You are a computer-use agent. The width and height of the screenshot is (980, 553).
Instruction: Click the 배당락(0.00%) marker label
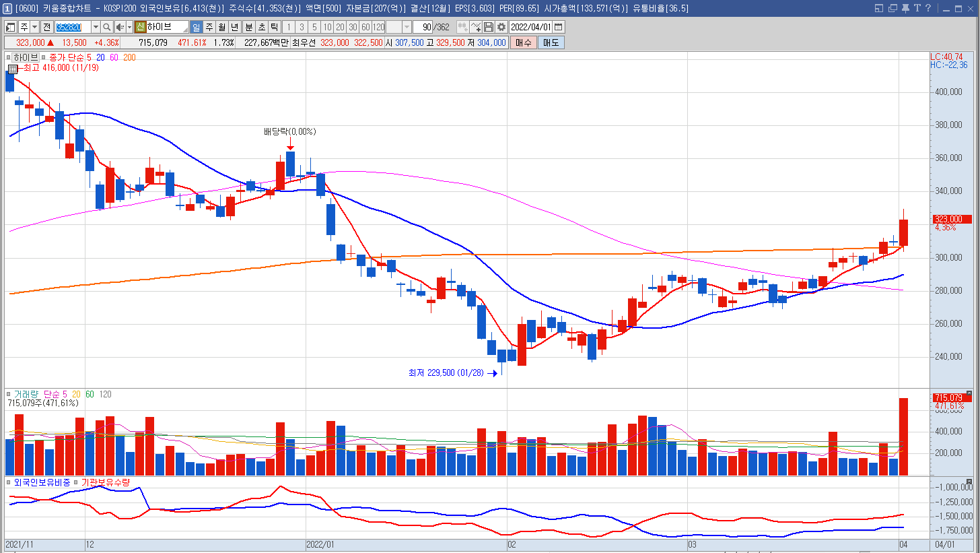tap(289, 132)
